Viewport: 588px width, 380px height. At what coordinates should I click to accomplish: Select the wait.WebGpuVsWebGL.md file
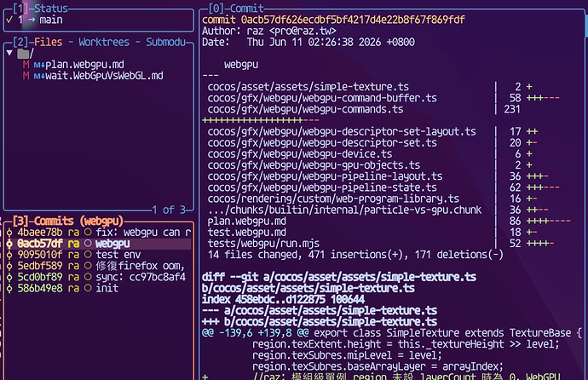click(104, 76)
